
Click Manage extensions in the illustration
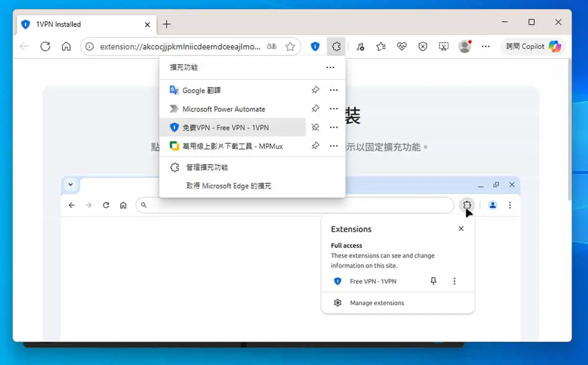[377, 303]
